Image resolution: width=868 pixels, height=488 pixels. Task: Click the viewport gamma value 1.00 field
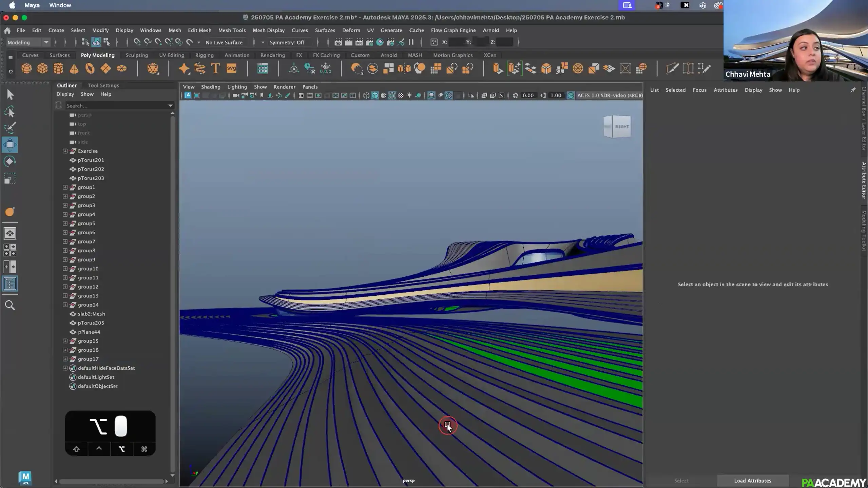pos(556,96)
